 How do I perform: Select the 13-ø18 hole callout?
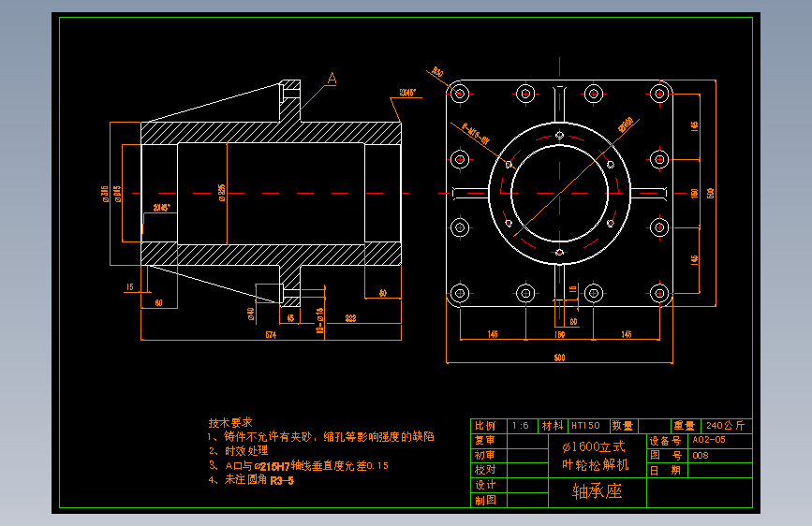point(319,320)
